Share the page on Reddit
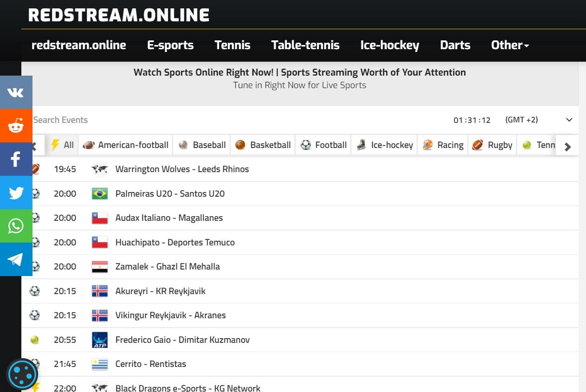Image resolution: width=586 pixels, height=392 pixels. pos(16,126)
